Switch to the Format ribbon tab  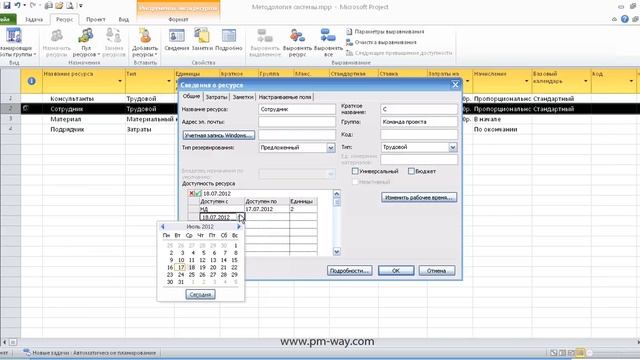click(178, 19)
